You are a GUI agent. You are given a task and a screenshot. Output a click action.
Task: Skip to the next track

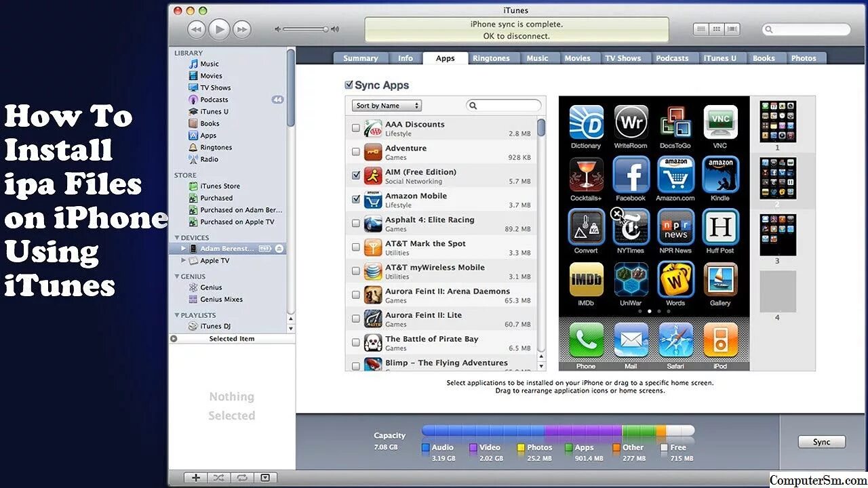241,29
